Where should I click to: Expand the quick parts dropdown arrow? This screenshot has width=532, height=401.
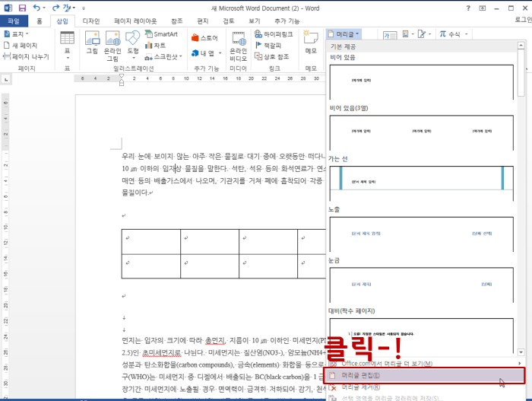coord(413,34)
